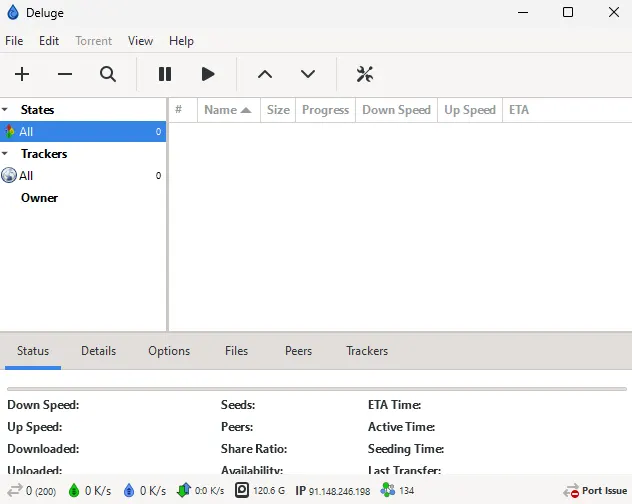The height and width of the screenshot is (504, 632).
Task: Click the Add Torrent plus icon
Action: click(22, 74)
